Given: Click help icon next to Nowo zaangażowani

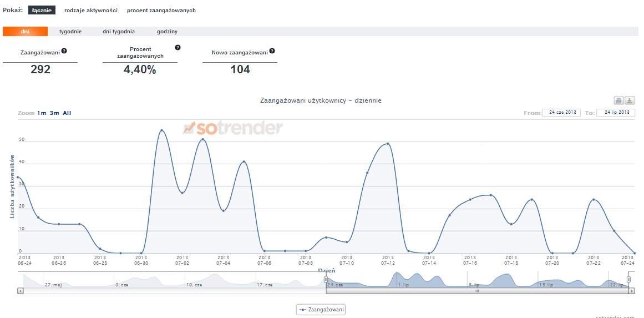Looking at the screenshot, I should point(272,51).
